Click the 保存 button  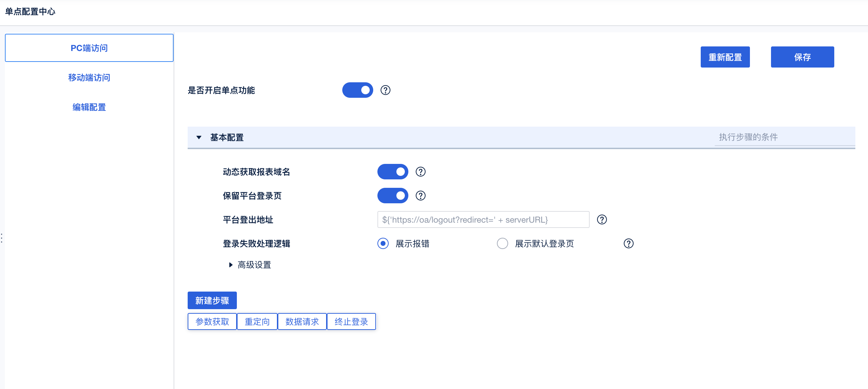[x=802, y=57]
